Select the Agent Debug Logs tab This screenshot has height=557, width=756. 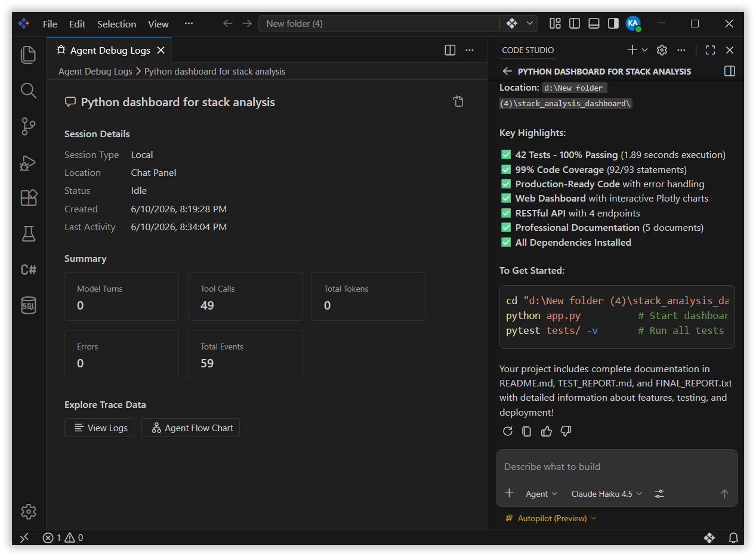pos(109,50)
